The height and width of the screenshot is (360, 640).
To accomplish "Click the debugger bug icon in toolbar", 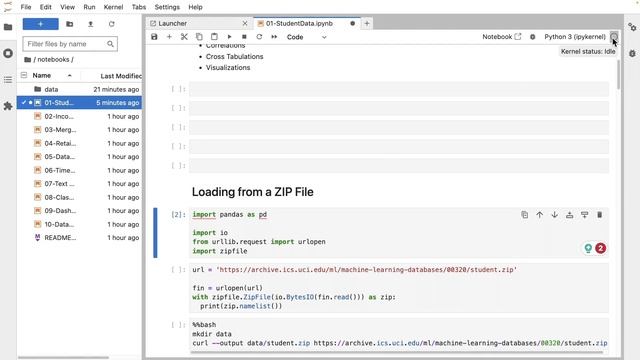I will [x=533, y=37].
